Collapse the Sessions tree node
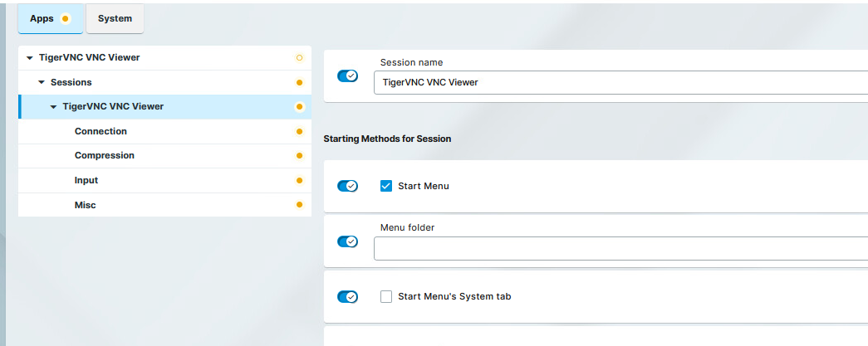The width and height of the screenshot is (868, 346). 42,83
